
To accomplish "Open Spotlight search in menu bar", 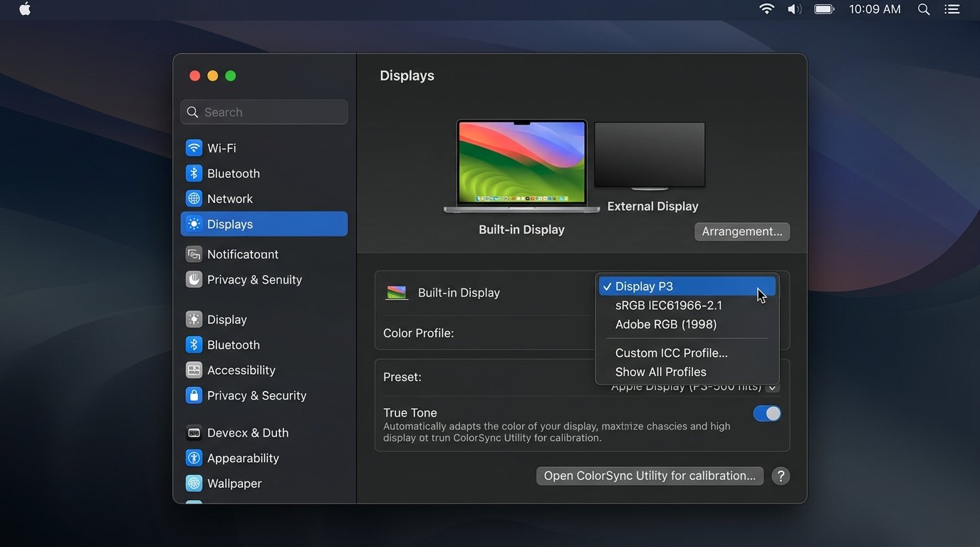I will [x=924, y=9].
